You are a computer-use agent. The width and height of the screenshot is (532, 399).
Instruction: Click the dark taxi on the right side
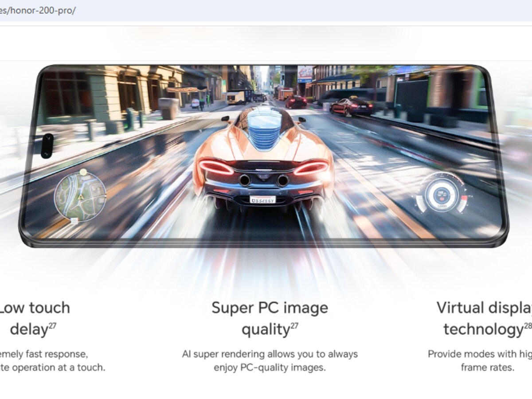point(351,107)
